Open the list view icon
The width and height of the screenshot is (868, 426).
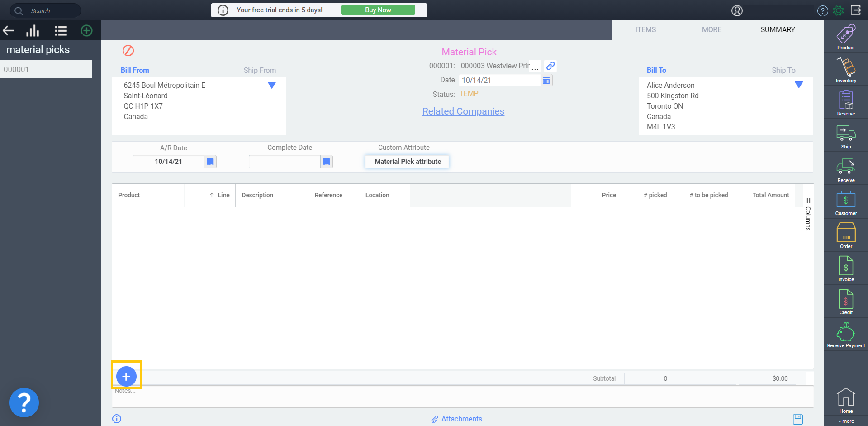coord(61,31)
